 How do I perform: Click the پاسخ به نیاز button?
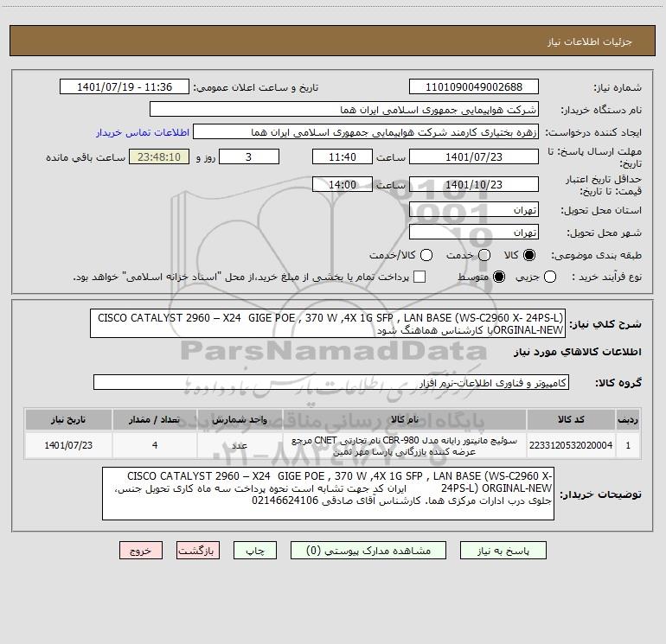tap(503, 551)
